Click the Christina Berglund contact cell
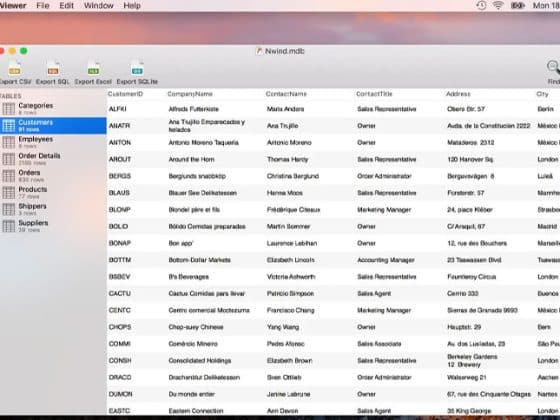 293,176
